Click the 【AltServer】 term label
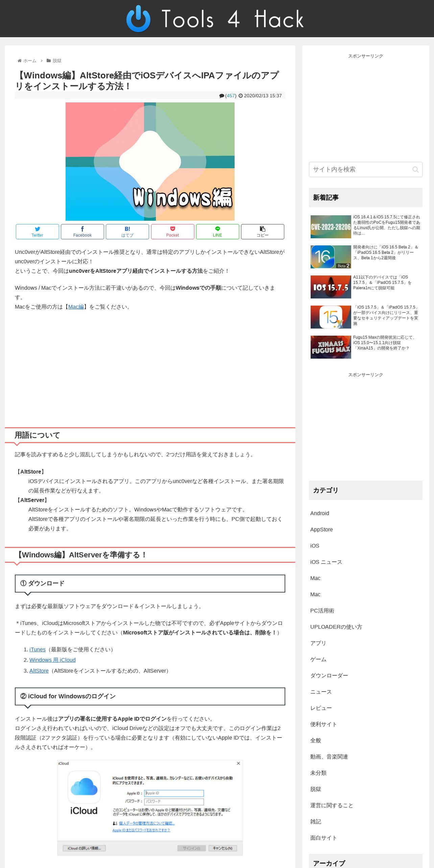This screenshot has height=868, width=434. click(32, 500)
